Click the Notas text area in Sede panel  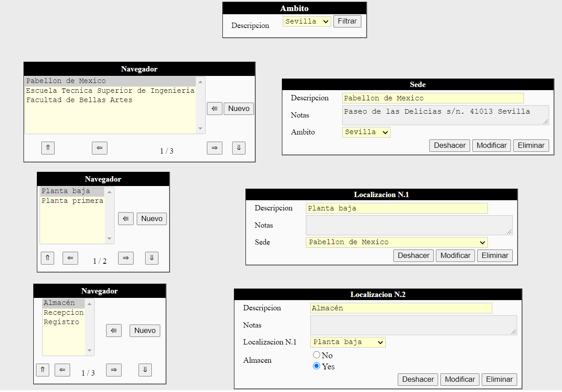(445, 115)
